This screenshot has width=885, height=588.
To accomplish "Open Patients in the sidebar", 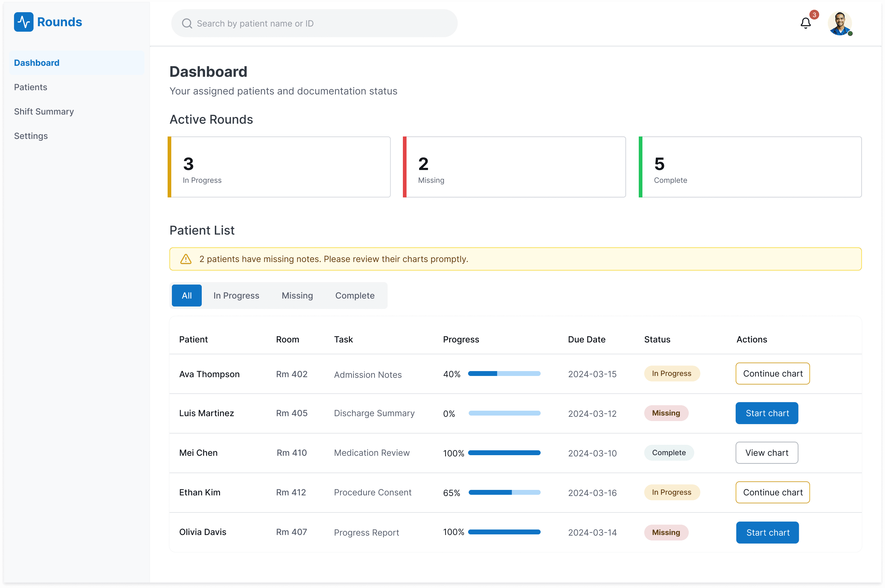I will tap(31, 87).
